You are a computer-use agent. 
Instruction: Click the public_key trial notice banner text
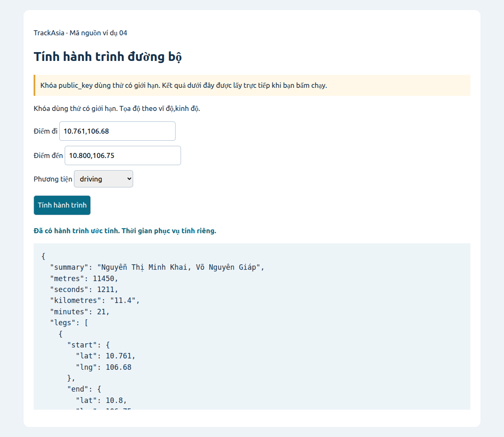[184, 85]
